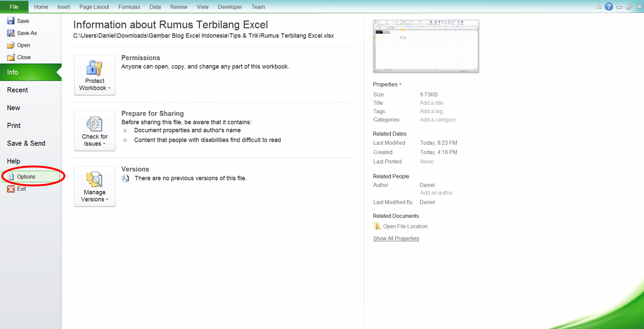The image size is (644, 329).
Task: Click the Add a tag field
Action: pos(431,111)
